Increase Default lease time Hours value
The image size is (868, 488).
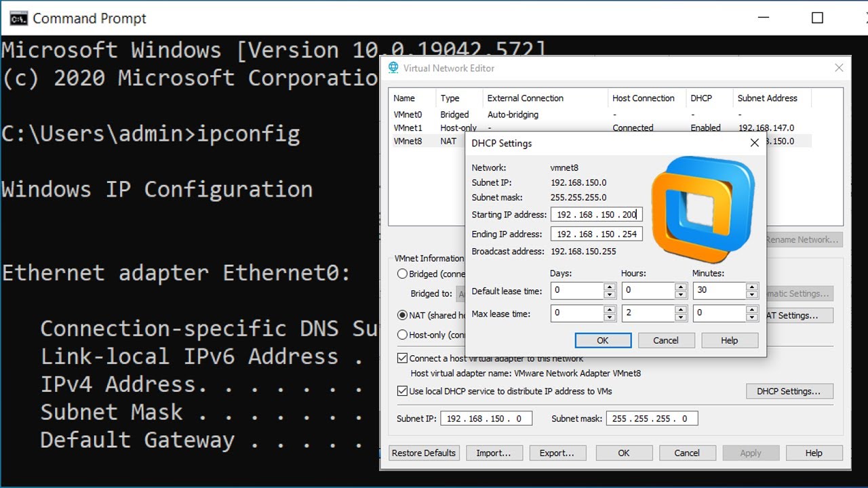click(x=681, y=287)
